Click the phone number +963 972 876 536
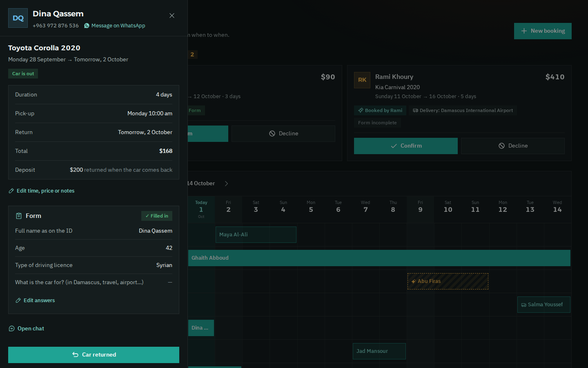588x368 pixels. pos(56,25)
